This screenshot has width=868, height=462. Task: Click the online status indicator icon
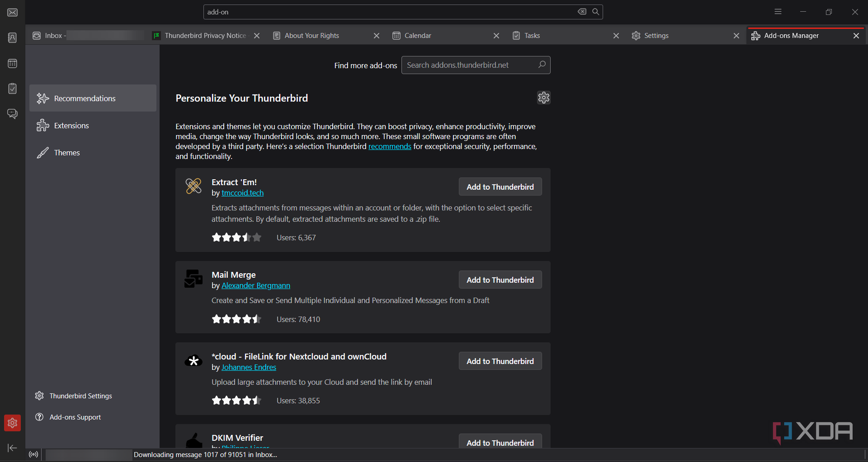[x=33, y=454]
